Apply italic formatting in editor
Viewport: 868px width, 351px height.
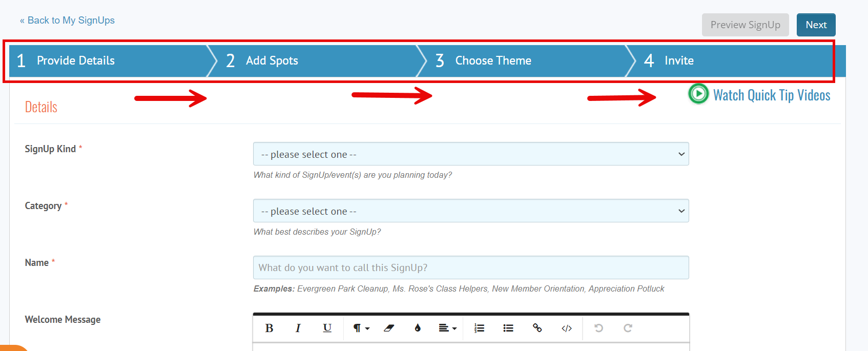(298, 328)
